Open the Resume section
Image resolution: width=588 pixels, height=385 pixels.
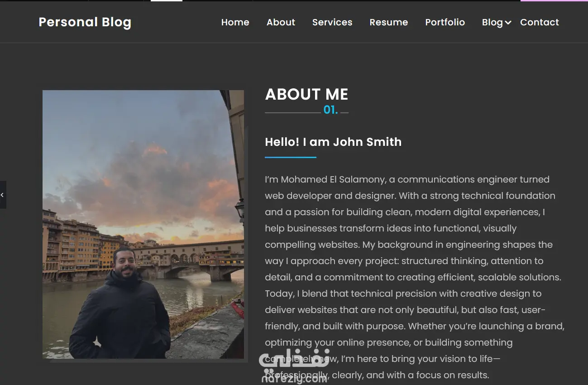(389, 22)
